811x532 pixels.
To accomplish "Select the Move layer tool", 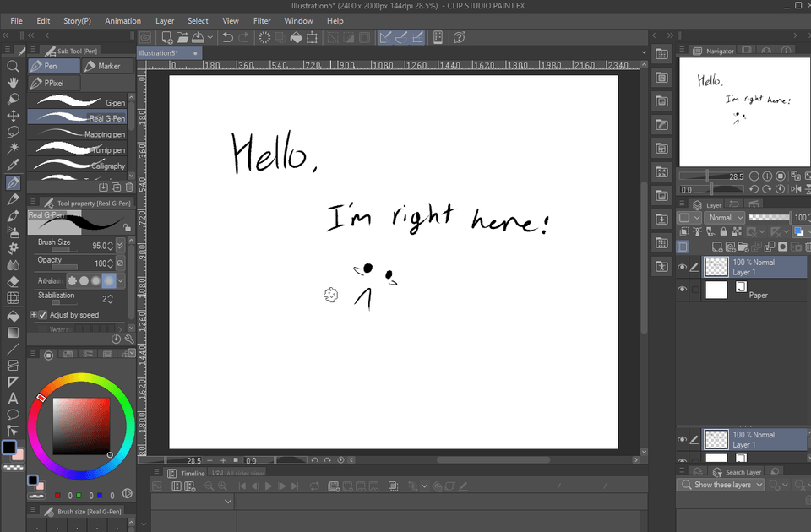I will pos(13,116).
